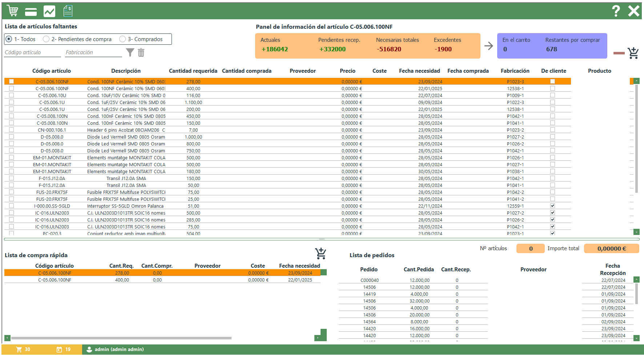Apply the funnel filter icon

click(x=130, y=53)
